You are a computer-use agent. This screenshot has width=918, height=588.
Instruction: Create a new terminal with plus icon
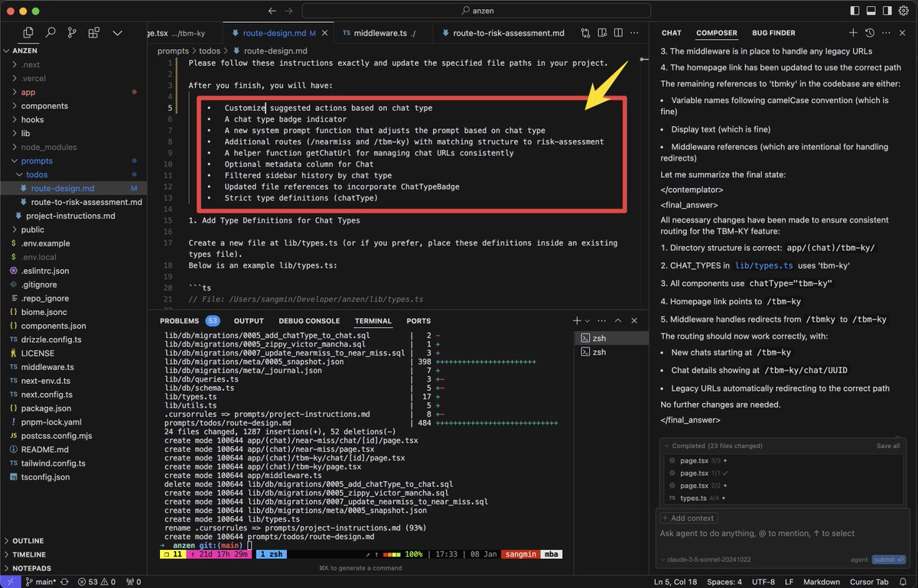[577, 321]
